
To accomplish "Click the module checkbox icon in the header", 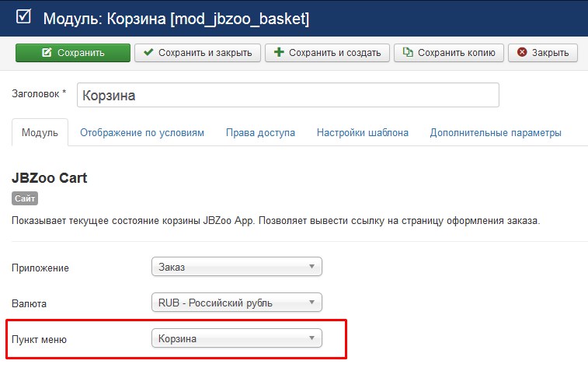I will [x=23, y=17].
